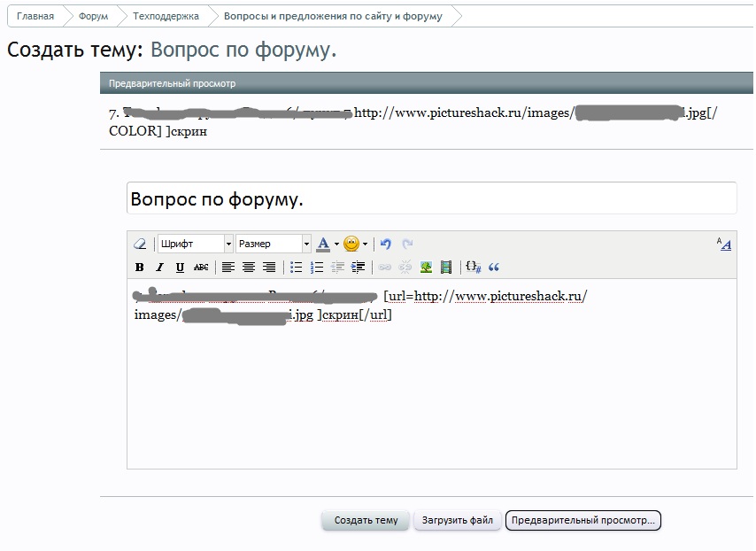Open Вопросы и предложения по сайту breadcrumb
Image resolution: width=756 pixels, height=551 pixels.
[x=333, y=16]
